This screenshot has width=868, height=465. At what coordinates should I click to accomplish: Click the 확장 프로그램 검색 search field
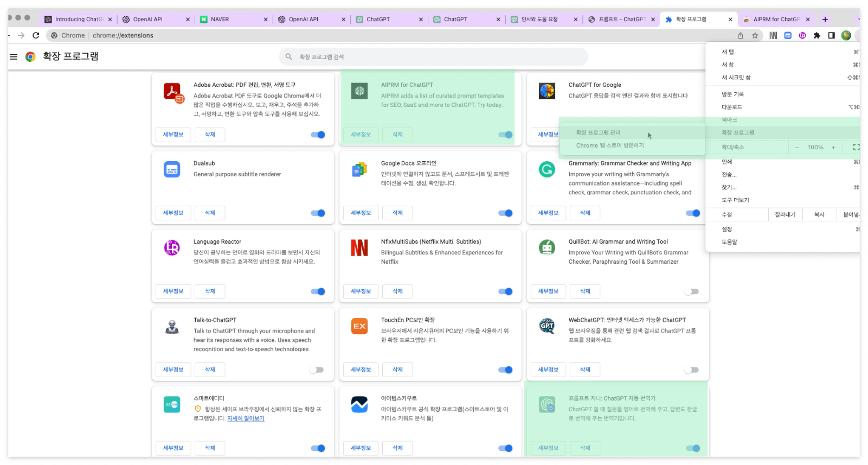pyautogui.click(x=434, y=56)
